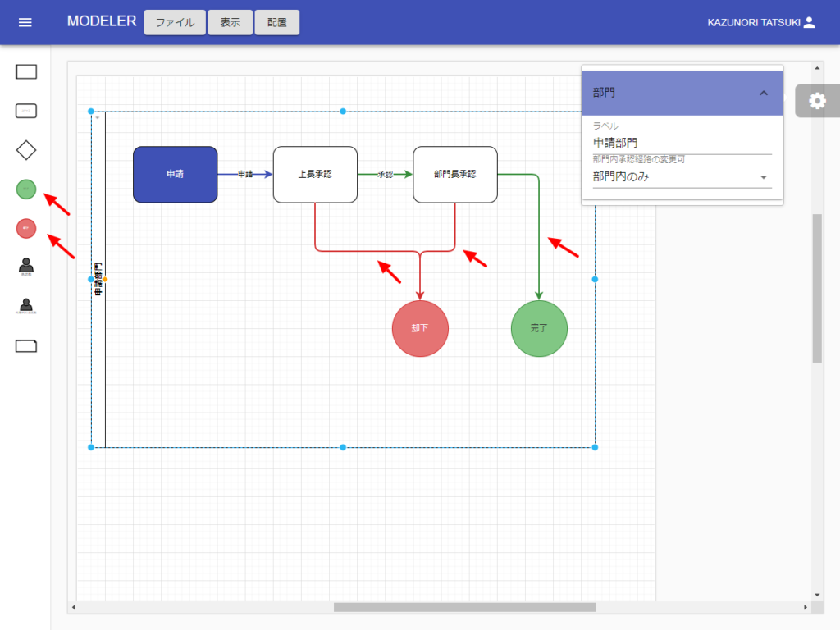Select the bottom lane rectangle in palette
This screenshot has width=840, height=630.
[26, 346]
